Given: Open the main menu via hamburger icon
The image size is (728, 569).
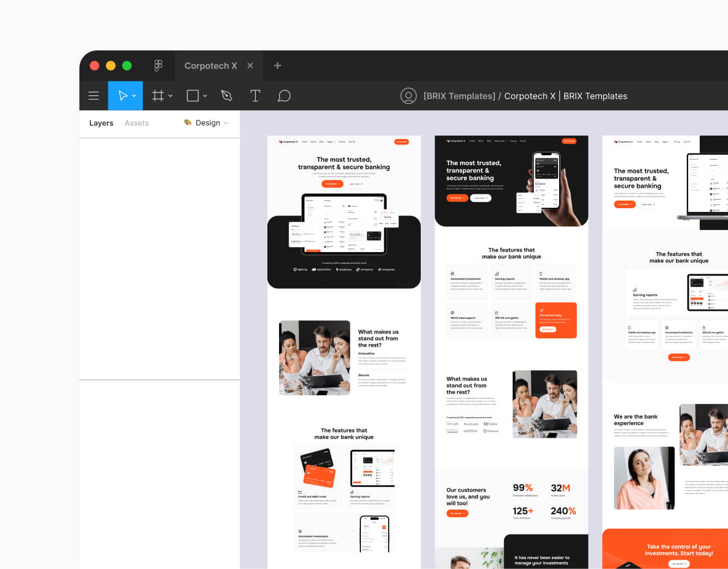Looking at the screenshot, I should coord(94,95).
